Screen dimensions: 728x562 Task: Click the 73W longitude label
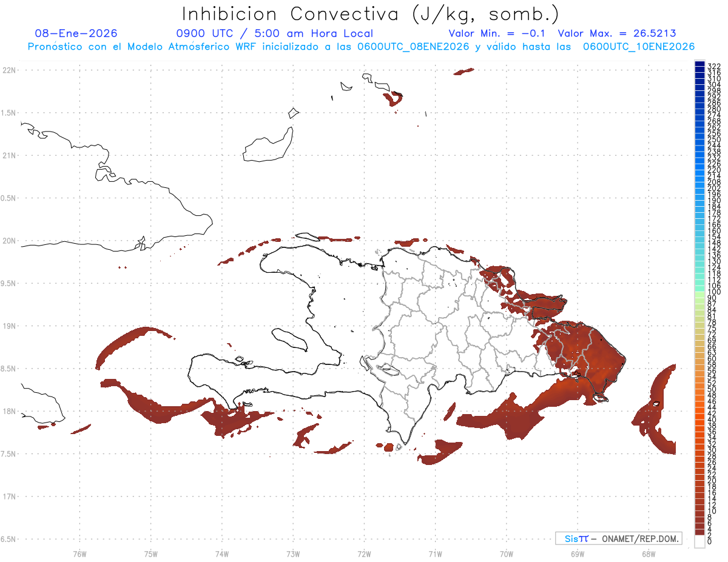click(293, 554)
